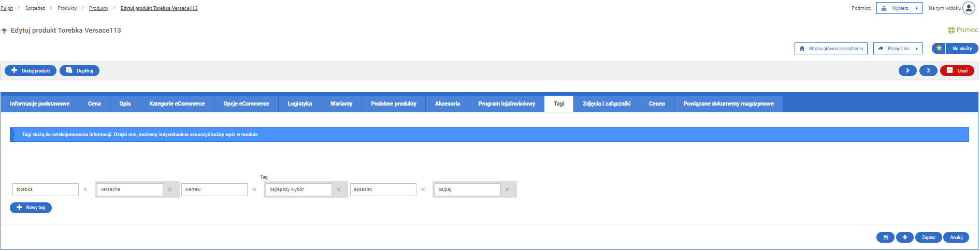Click the 'essasito' tag input field
The width and height of the screenshot is (980, 251).
point(383,190)
